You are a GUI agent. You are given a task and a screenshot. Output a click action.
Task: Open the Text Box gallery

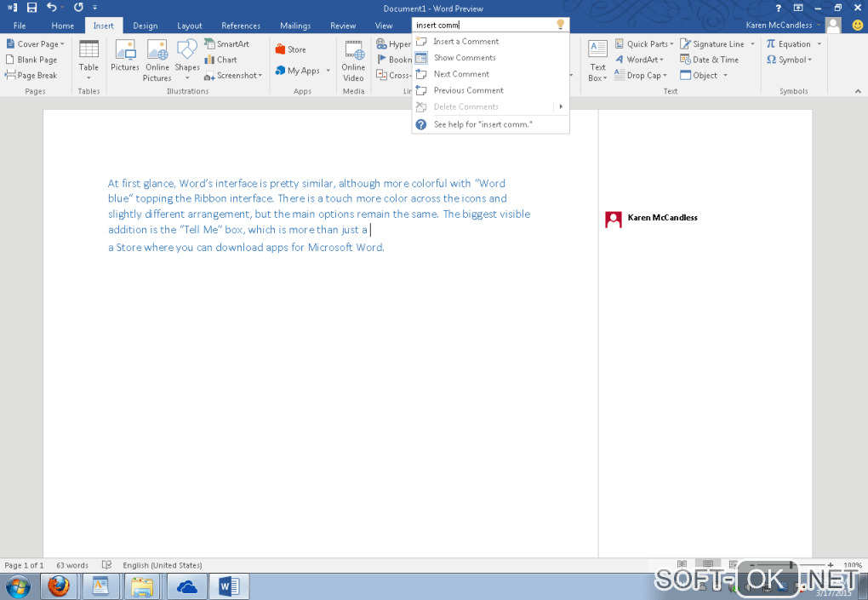coord(597,60)
